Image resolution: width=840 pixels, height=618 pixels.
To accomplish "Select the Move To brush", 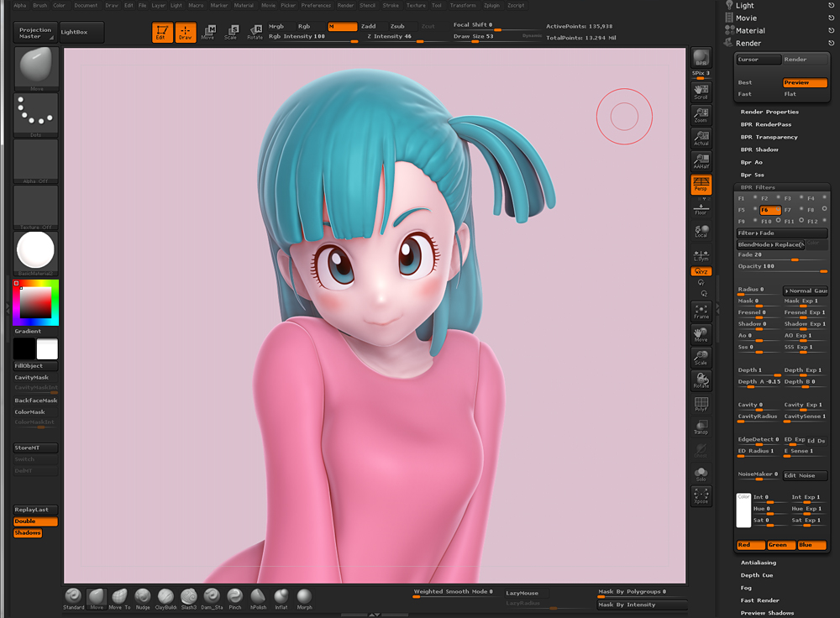I will tap(119, 599).
